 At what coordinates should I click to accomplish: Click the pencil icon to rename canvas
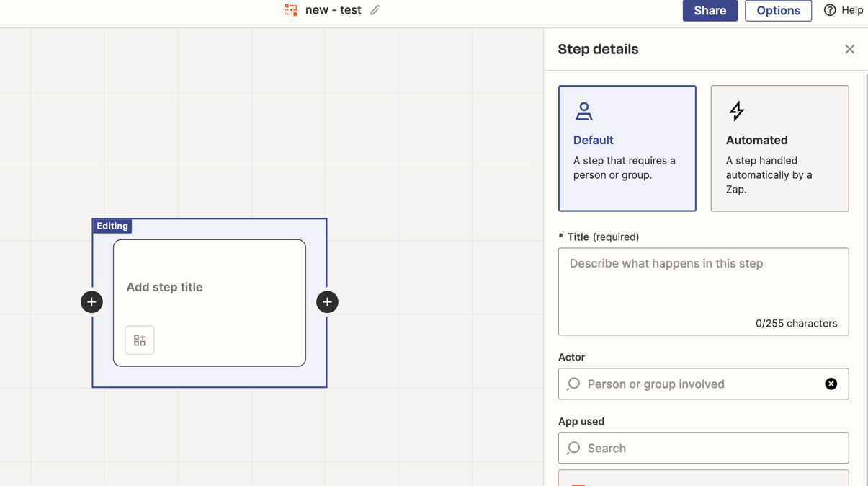[374, 10]
